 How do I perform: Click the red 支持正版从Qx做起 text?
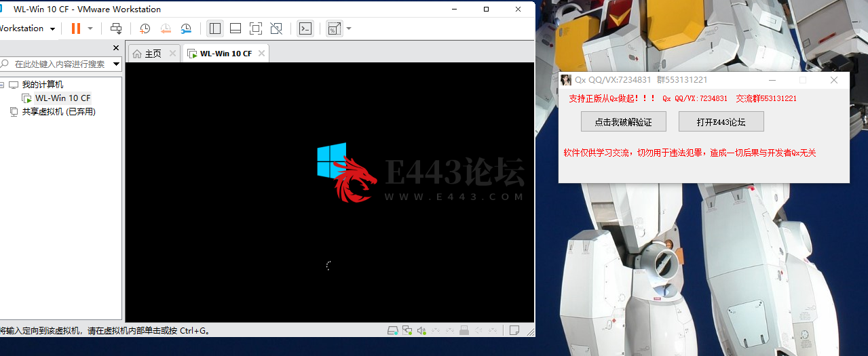pyautogui.click(x=612, y=98)
